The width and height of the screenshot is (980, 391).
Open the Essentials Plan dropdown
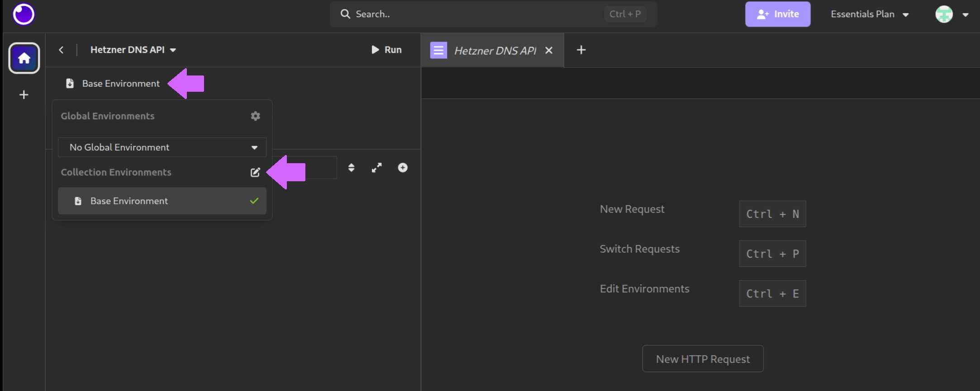tap(869, 14)
